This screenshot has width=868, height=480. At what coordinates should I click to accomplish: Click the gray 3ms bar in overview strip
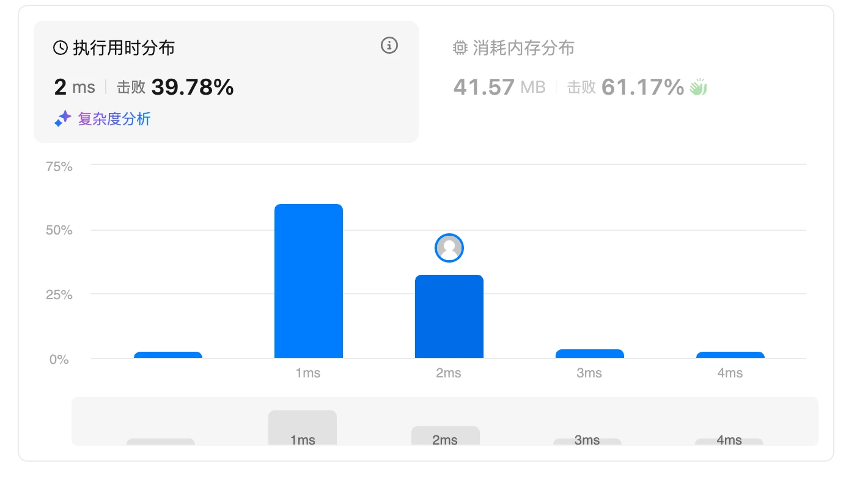[x=587, y=442]
